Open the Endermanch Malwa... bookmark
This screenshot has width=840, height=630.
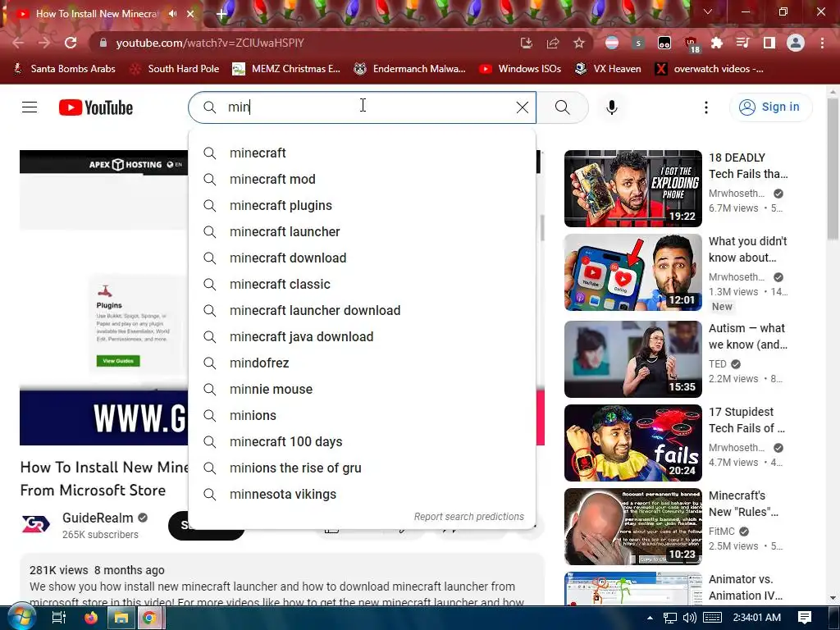410,69
